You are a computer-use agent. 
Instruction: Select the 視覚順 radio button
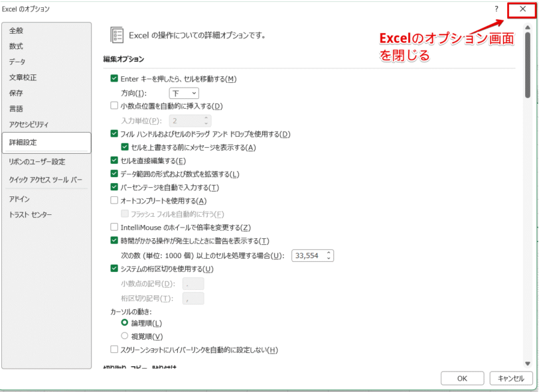(124, 336)
